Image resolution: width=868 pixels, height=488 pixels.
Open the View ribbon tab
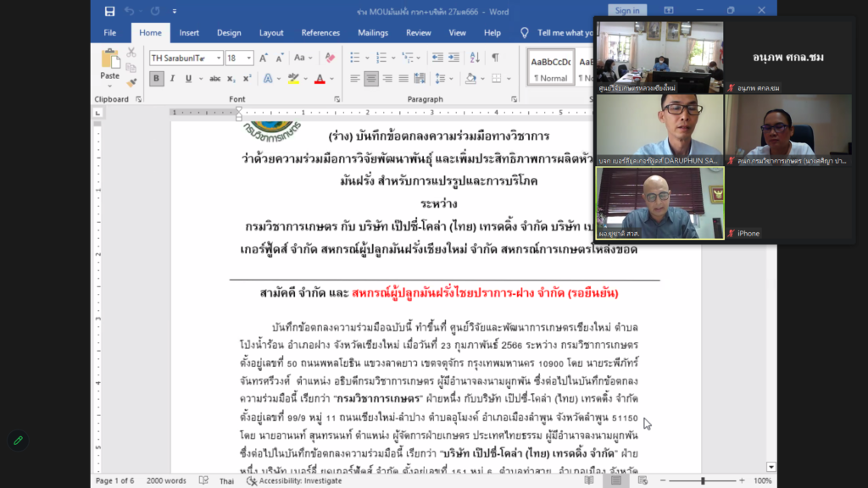[457, 33]
